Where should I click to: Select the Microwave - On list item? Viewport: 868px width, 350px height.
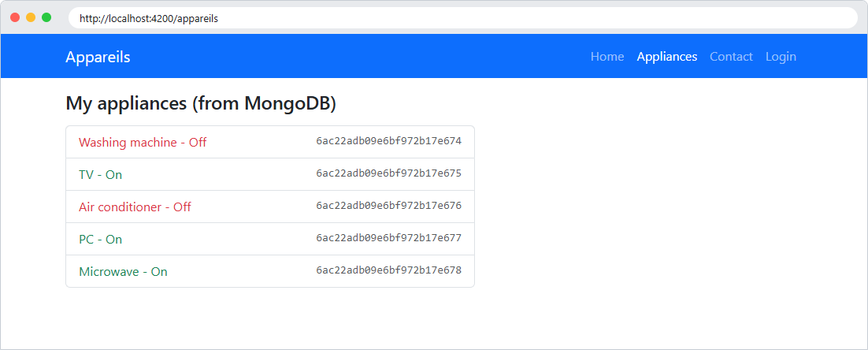tap(270, 271)
